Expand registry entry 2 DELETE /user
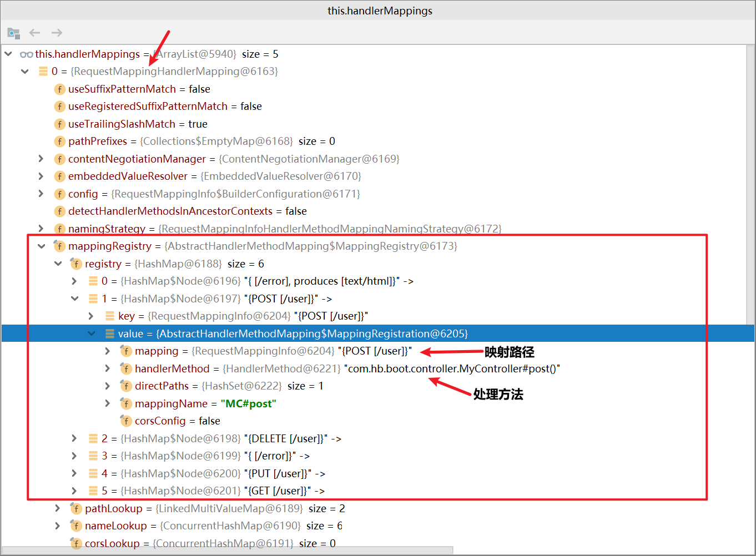756x556 pixels. pos(74,438)
